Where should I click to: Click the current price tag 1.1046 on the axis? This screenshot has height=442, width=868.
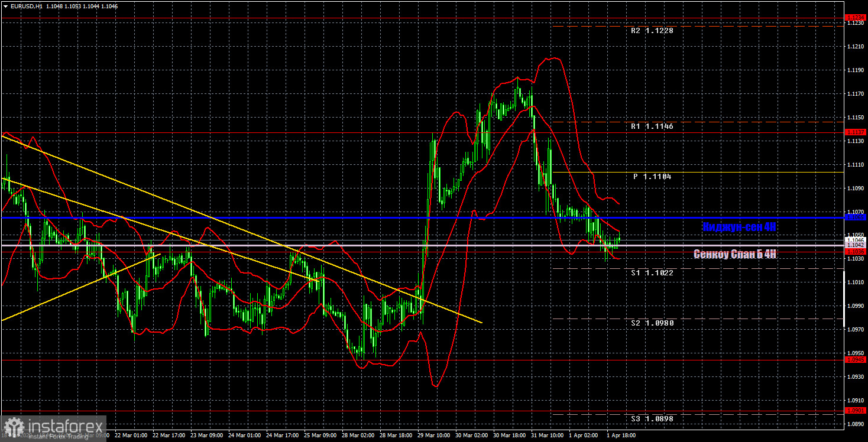tap(856, 240)
